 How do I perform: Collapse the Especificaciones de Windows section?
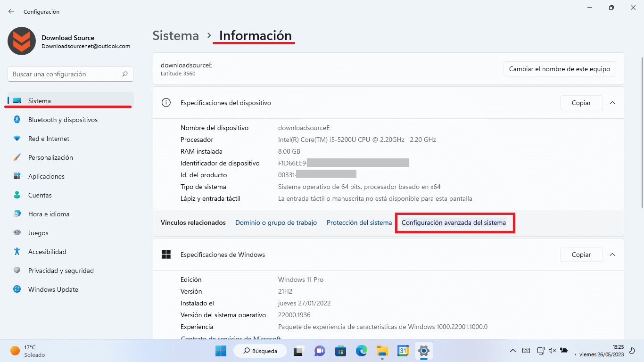coord(612,255)
